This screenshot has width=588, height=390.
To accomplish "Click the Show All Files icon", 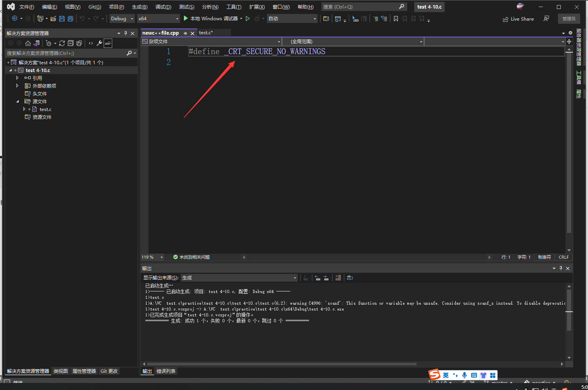I will click(x=79, y=43).
